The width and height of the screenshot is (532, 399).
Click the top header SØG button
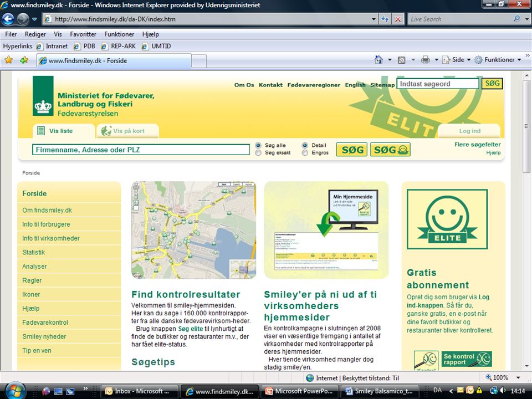[x=492, y=84]
